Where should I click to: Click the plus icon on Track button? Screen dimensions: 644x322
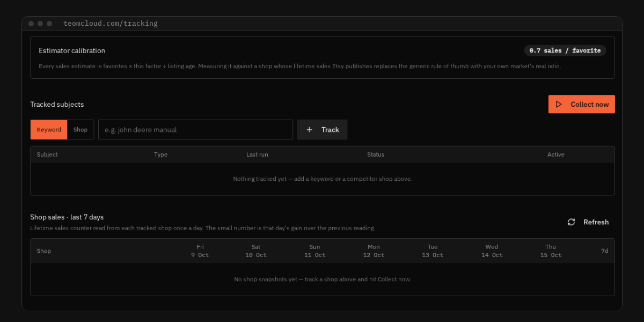point(309,130)
